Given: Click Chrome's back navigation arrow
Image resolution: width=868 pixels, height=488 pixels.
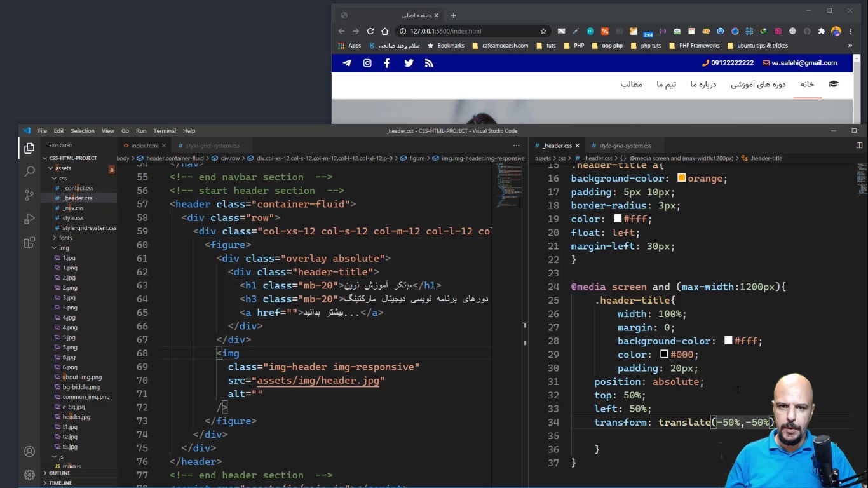Looking at the screenshot, I should 342,31.
